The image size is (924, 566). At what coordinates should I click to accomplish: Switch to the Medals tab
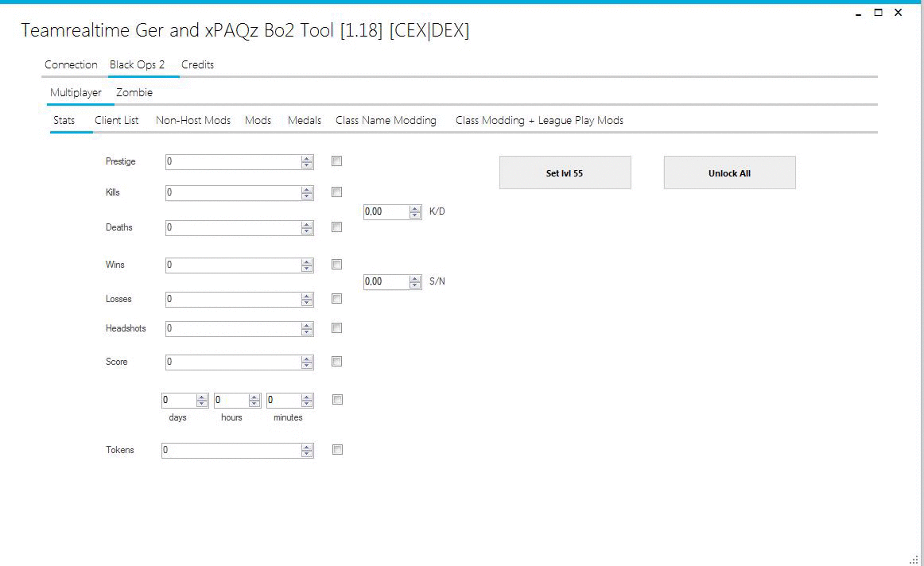pyautogui.click(x=305, y=120)
